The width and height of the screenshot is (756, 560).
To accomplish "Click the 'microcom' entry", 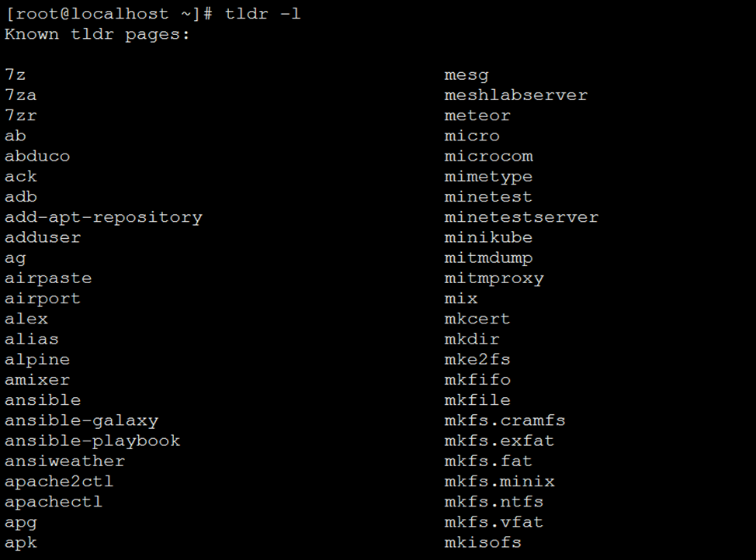I will [488, 156].
